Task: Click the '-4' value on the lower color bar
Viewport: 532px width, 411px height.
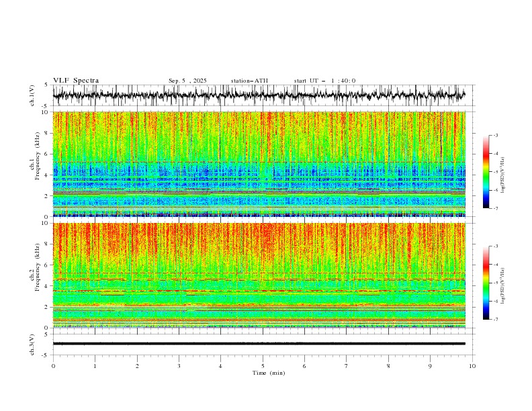Action: click(496, 265)
